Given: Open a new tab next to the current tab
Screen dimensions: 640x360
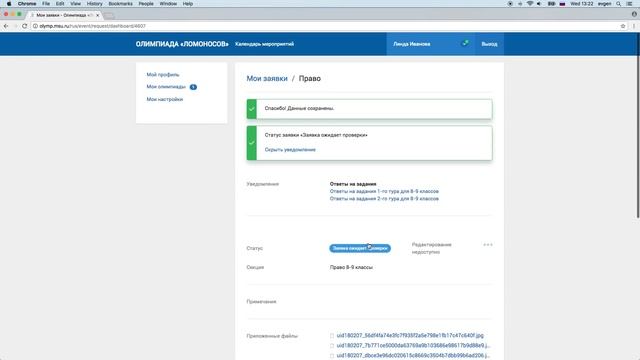Looking at the screenshot, I should [x=109, y=16].
